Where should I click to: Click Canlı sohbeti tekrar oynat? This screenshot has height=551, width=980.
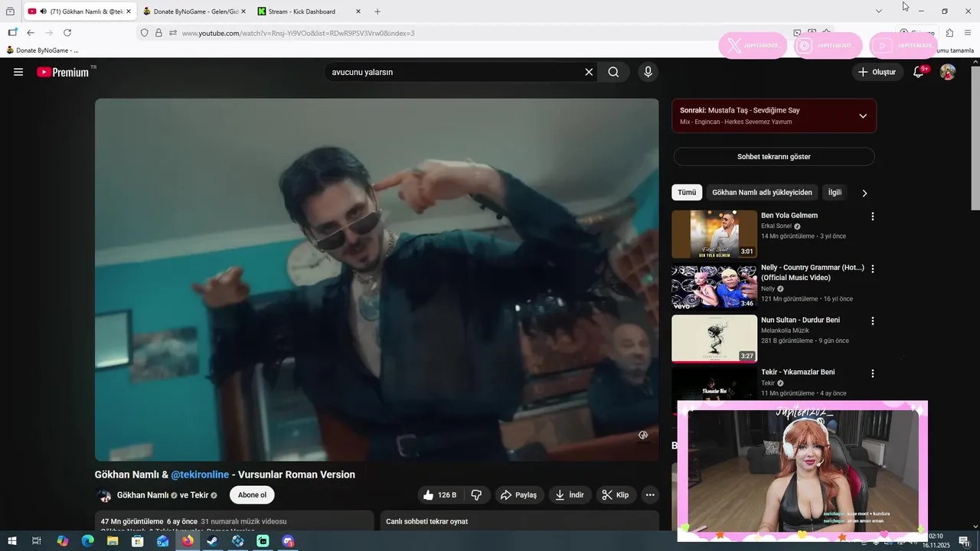(x=426, y=521)
